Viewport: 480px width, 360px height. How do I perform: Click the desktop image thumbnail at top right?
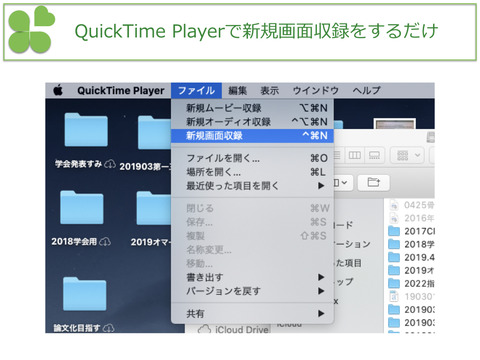point(395,124)
